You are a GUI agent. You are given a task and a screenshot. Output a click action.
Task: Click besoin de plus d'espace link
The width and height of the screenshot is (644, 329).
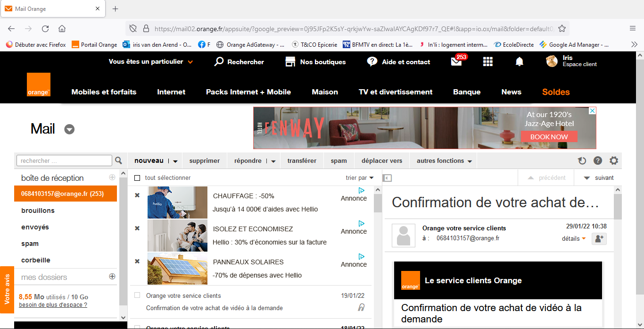pos(53,305)
